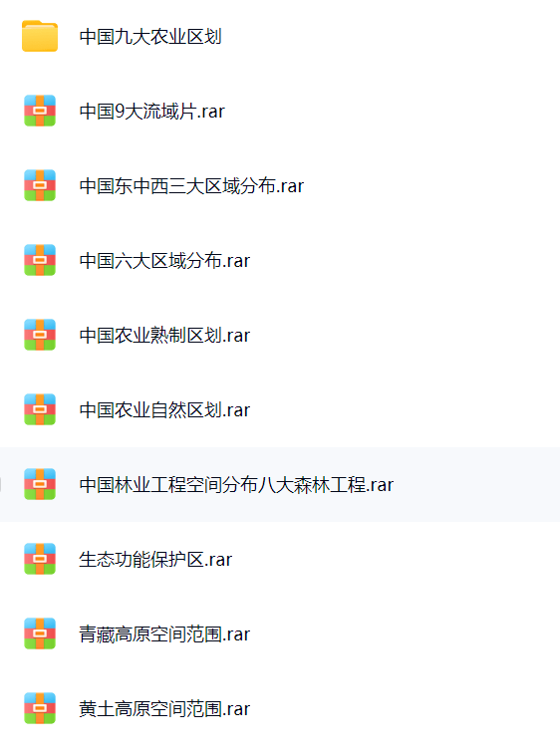Open the 中国九大农业区划 folder icon

[x=40, y=36]
